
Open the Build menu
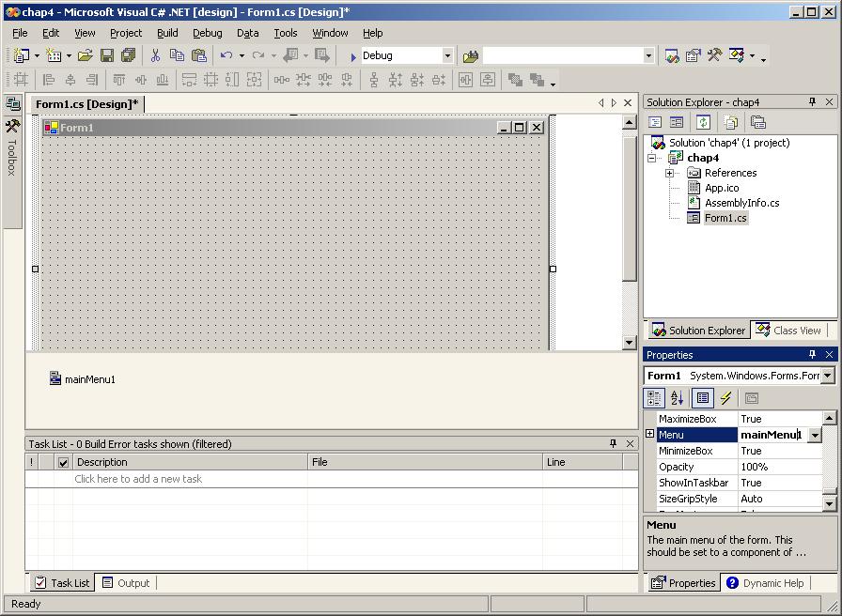click(167, 33)
